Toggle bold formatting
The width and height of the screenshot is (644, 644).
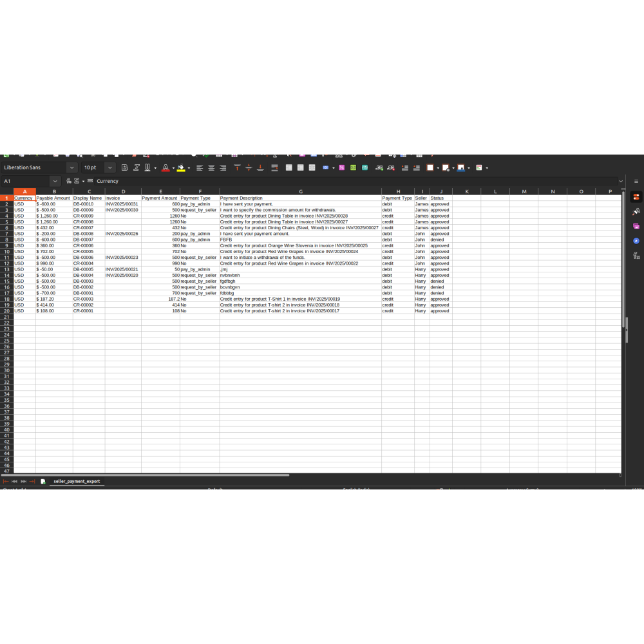pos(125,167)
